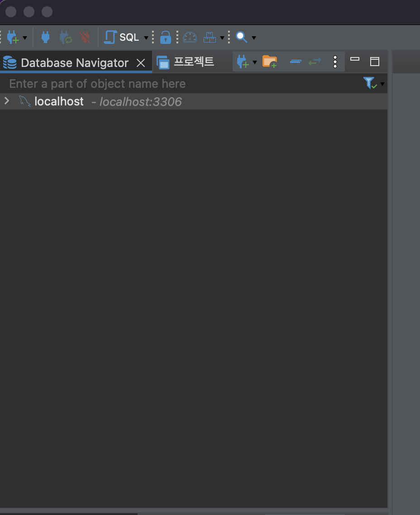
Task: Click the window zoom traffic light
Action: [47, 12]
